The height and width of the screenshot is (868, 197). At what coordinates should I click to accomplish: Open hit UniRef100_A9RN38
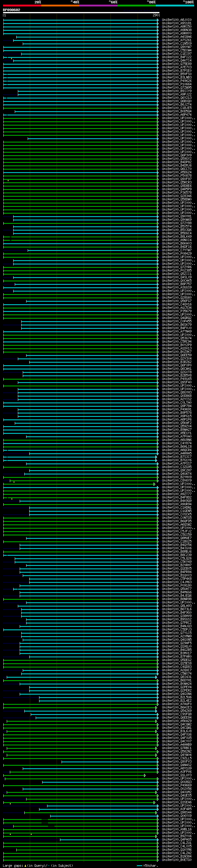[x=177, y=30]
